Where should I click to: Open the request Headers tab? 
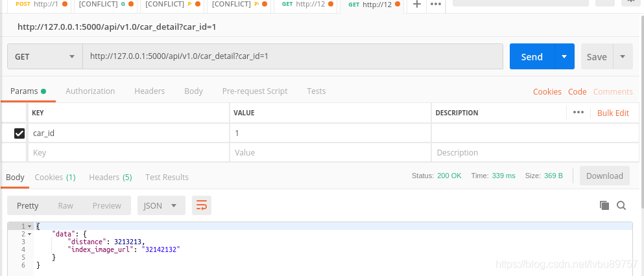click(x=150, y=91)
